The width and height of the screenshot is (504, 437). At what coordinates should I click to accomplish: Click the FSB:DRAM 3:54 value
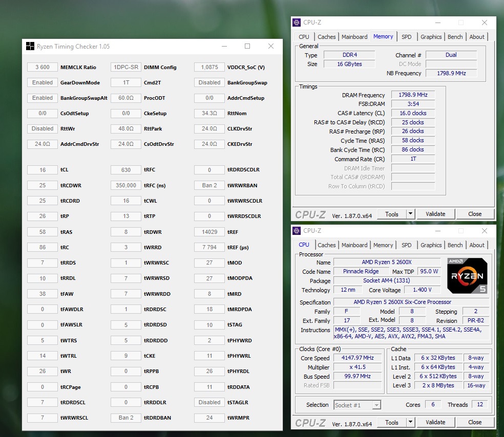click(413, 104)
